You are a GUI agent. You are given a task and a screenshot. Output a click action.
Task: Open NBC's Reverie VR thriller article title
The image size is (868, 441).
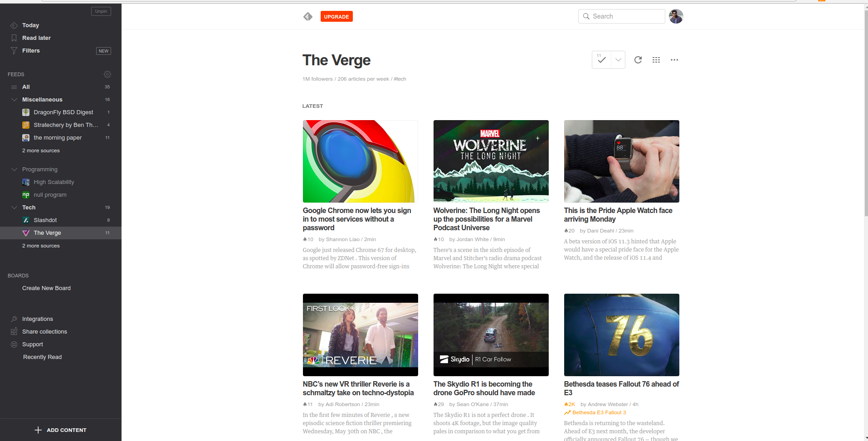tap(358, 388)
